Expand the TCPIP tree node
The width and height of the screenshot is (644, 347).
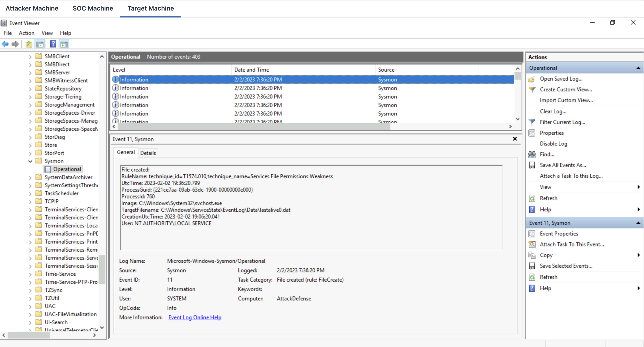pos(30,202)
